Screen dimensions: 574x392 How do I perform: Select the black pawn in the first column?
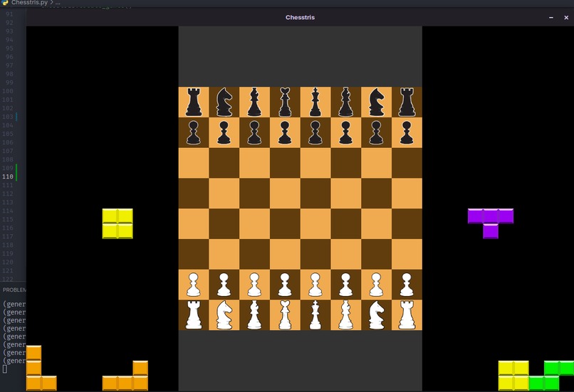pos(194,132)
